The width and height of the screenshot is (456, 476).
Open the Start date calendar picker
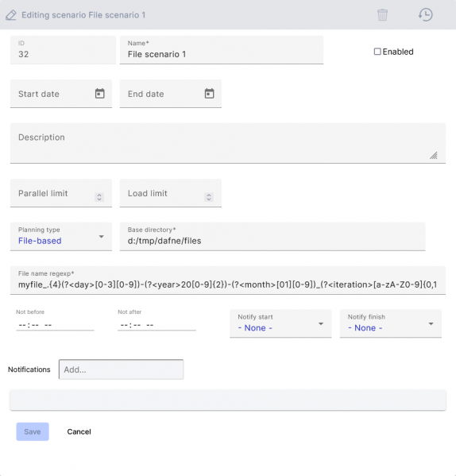[100, 94]
